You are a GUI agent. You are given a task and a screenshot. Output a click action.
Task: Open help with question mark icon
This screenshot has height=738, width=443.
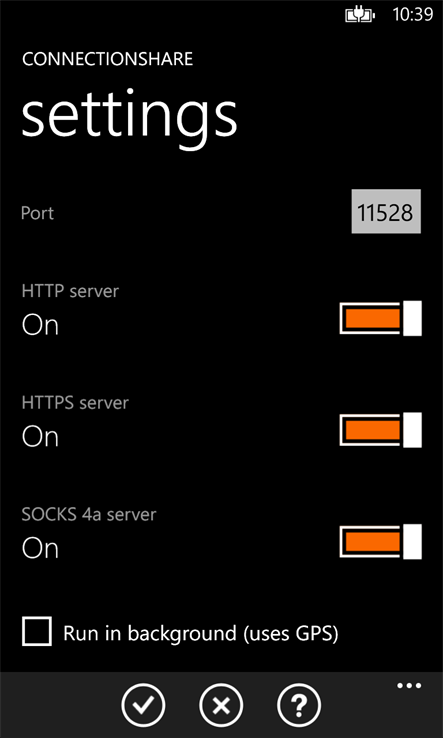tap(299, 706)
